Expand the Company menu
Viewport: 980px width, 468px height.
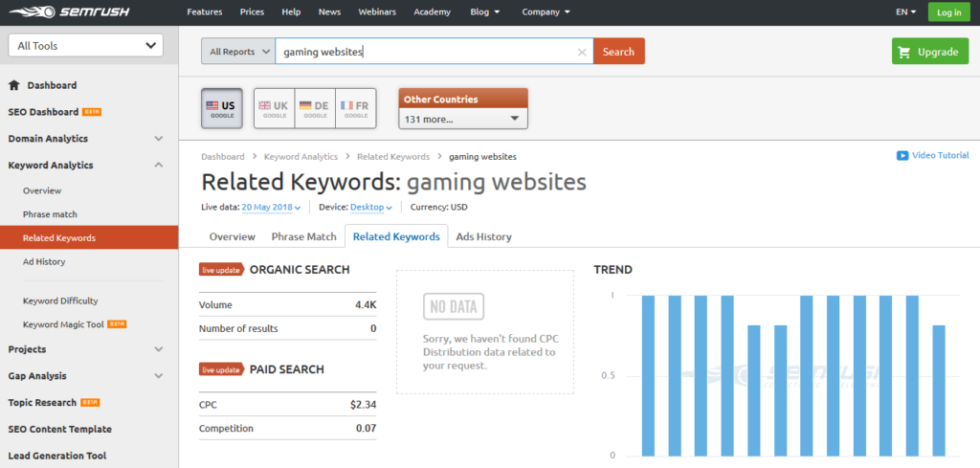[x=546, y=11]
